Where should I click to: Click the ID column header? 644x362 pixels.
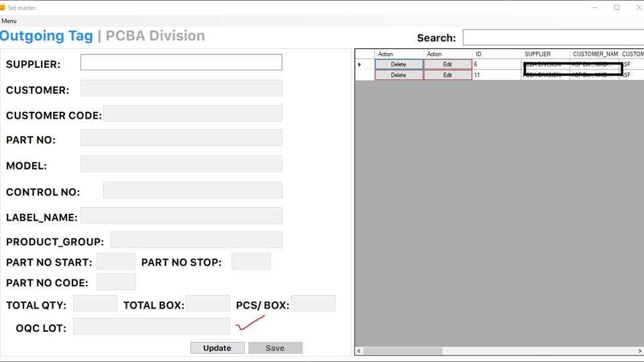click(496, 54)
